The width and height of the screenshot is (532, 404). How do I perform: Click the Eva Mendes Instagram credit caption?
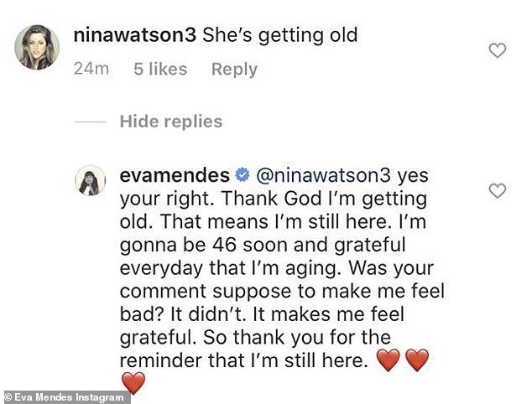click(x=65, y=397)
